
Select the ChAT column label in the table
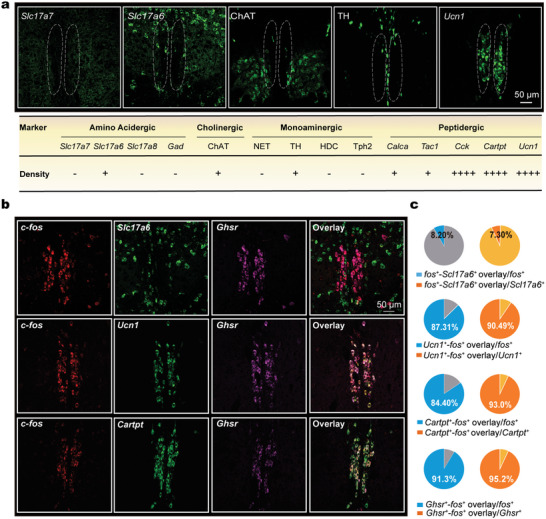(x=218, y=146)
